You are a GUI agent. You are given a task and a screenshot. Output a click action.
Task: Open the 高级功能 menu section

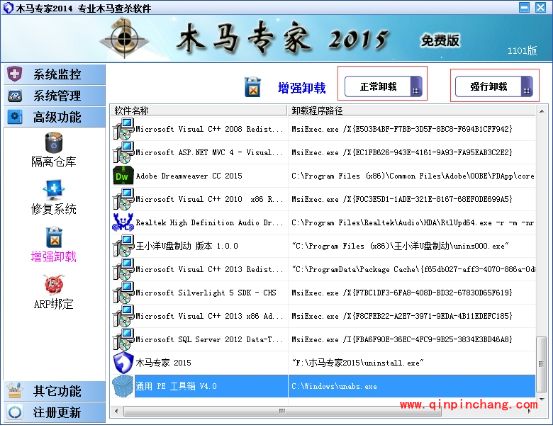[x=55, y=117]
